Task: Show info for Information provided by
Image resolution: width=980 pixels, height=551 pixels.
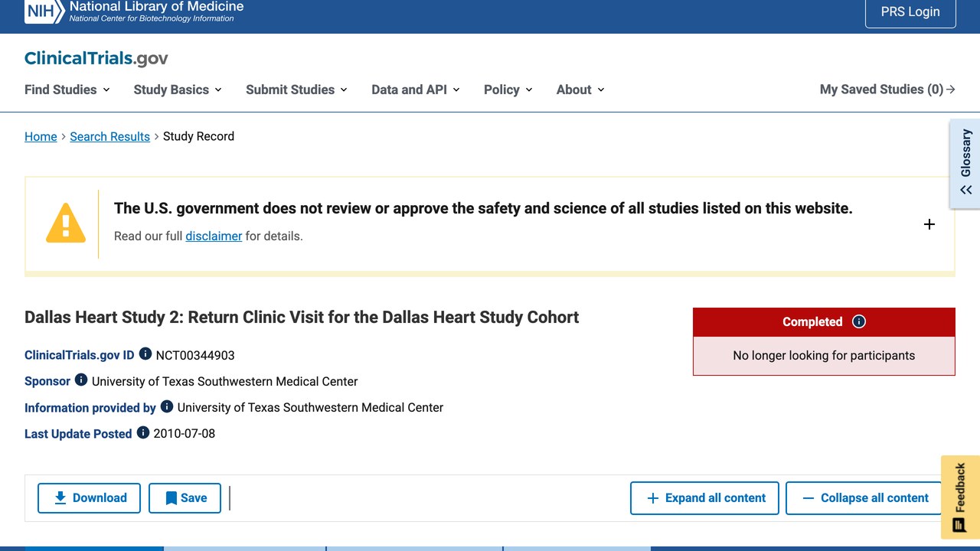Action: [167, 406]
